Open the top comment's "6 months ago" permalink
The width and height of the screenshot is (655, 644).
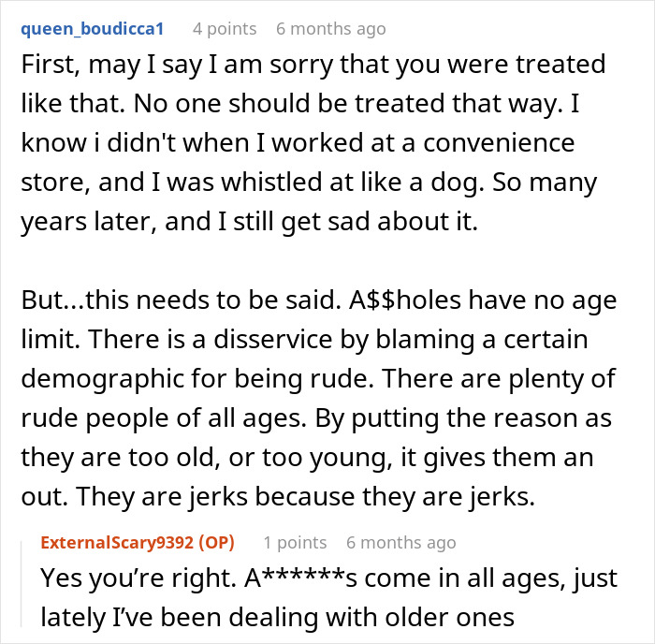click(331, 29)
